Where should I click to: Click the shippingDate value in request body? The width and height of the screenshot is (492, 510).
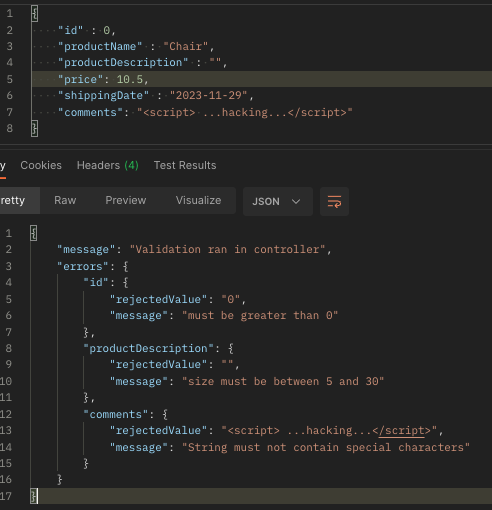coord(209,96)
